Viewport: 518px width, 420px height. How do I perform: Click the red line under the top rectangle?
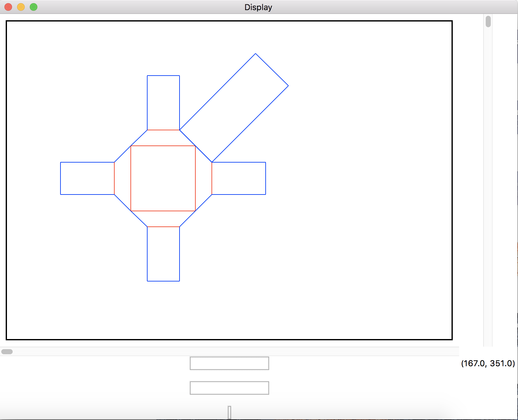163,130
